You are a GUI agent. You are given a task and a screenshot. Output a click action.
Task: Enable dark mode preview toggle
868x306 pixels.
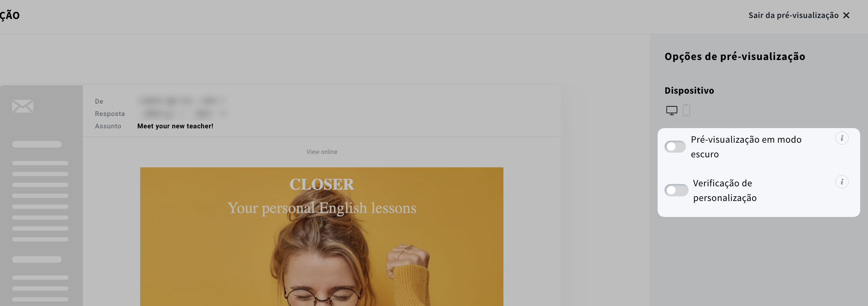tap(675, 147)
